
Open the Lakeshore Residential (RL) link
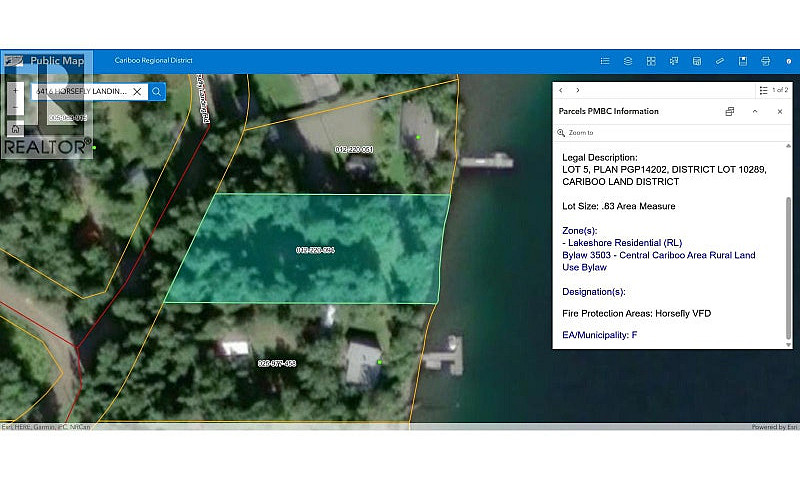pos(622,243)
